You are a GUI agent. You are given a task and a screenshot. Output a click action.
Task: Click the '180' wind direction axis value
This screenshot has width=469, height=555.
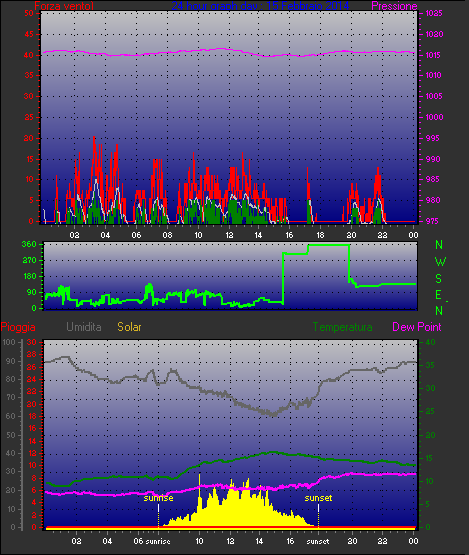pos(30,276)
